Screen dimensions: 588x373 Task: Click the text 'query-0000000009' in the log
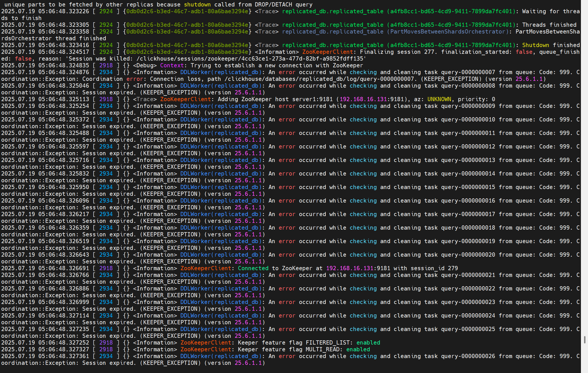point(468,106)
